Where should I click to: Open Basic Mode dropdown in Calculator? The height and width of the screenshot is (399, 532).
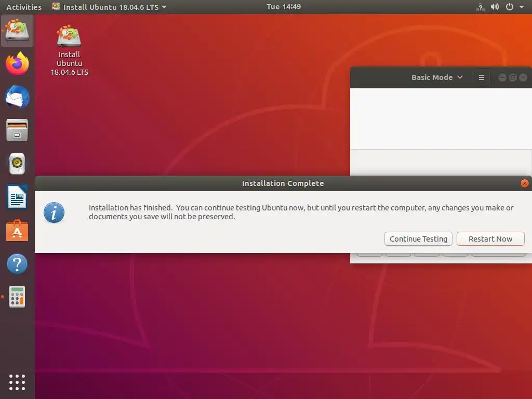click(x=437, y=77)
